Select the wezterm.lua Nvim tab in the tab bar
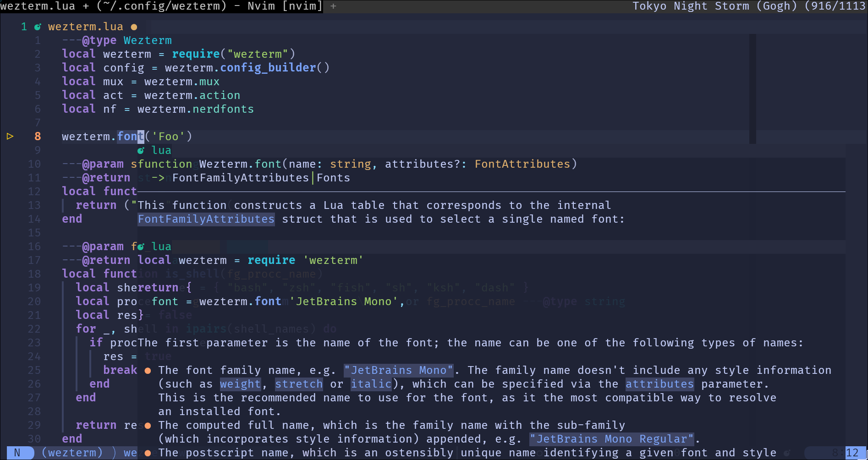This screenshot has width=868, height=460. [160, 6]
